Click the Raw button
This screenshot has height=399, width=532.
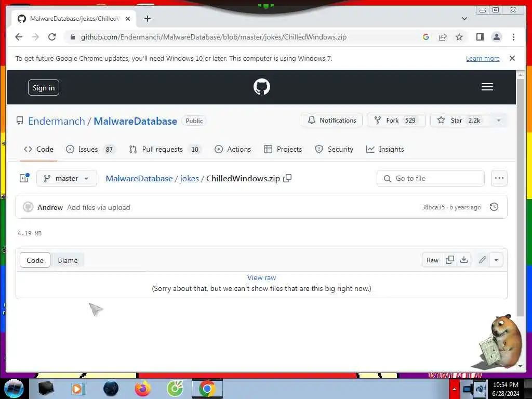(432, 260)
